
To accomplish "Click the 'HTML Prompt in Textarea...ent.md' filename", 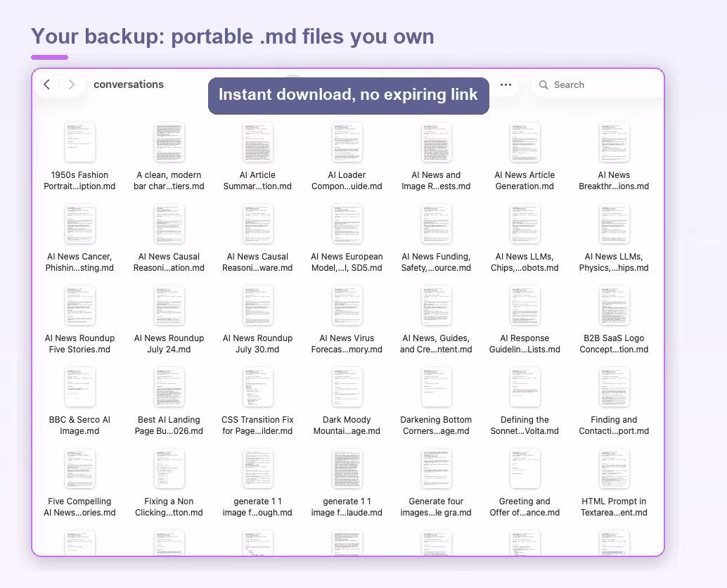I will point(614,507).
